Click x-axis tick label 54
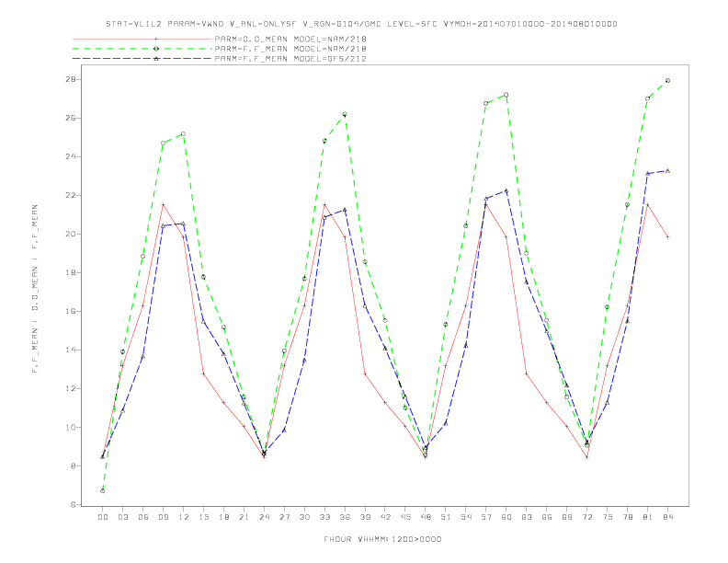The width and height of the screenshot is (728, 563). point(466,517)
